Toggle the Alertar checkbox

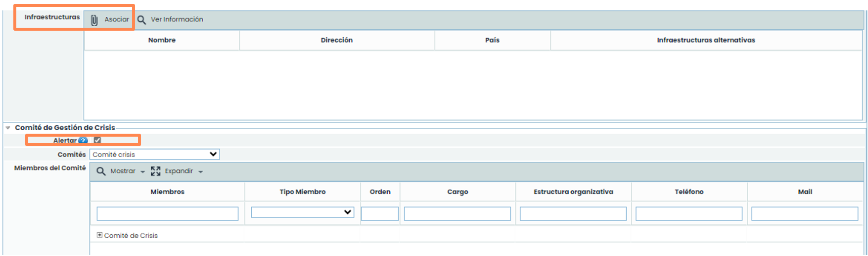(97, 140)
